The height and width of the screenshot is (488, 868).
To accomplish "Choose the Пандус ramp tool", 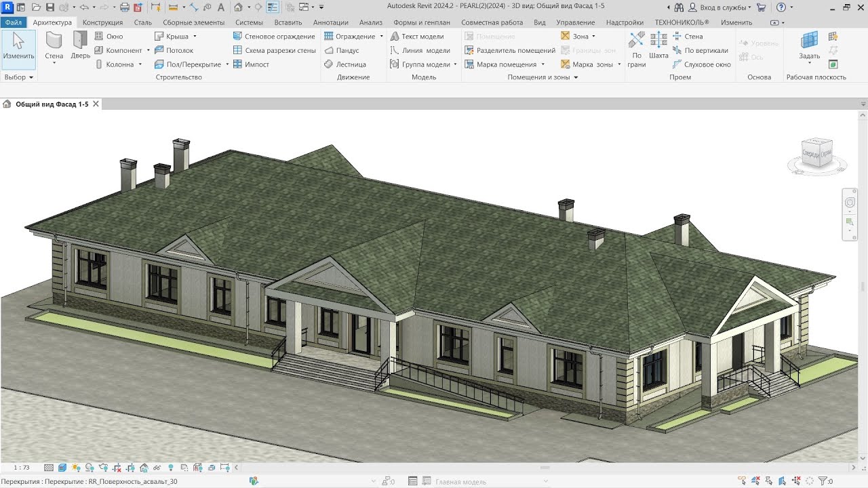I will coord(342,50).
